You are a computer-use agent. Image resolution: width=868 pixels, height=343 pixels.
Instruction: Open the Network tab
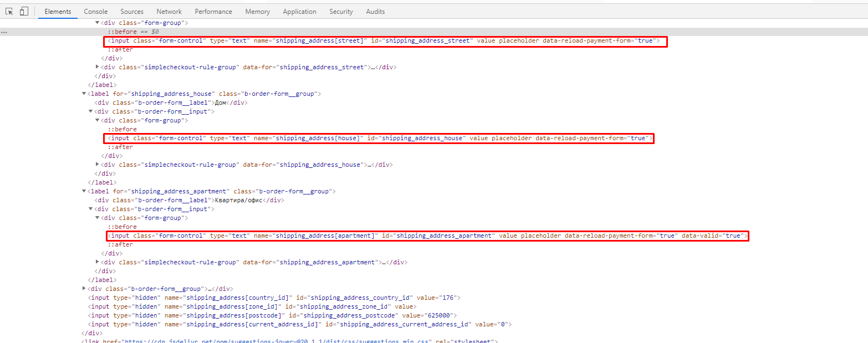click(x=169, y=12)
